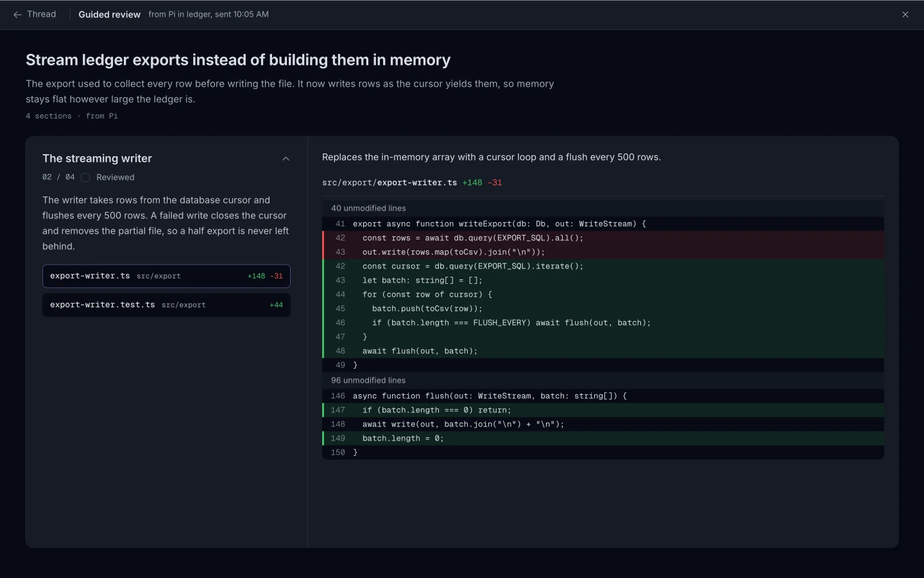Image resolution: width=924 pixels, height=578 pixels.
Task: Click the line containing FLUSH_EVERY
Action: point(603,322)
